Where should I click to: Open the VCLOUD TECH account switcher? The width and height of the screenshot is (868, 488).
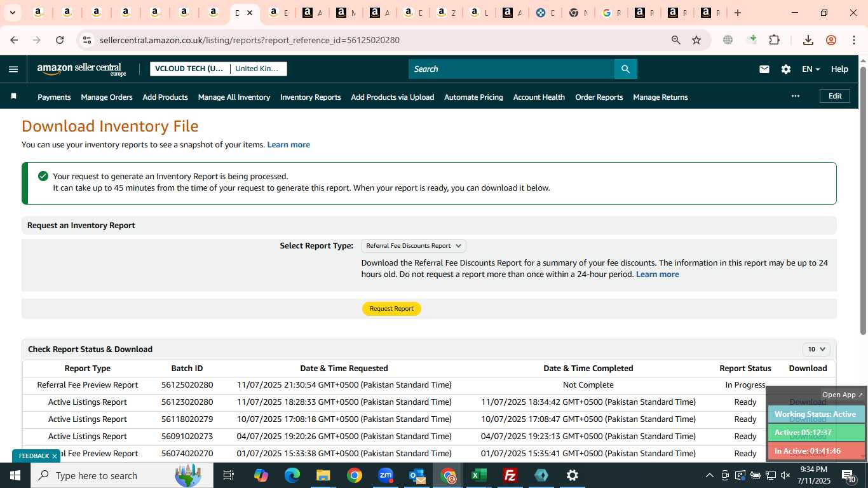(x=189, y=69)
